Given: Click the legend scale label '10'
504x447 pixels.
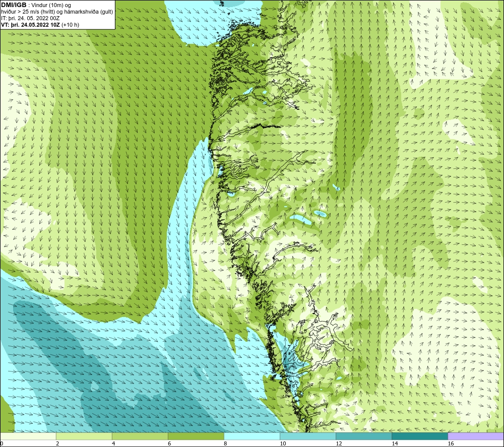Looking at the screenshot, I should click(283, 443).
